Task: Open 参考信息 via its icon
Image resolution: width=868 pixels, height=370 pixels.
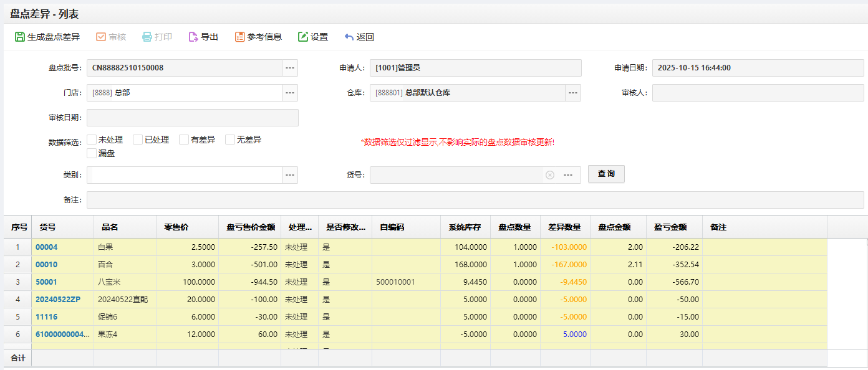Action: click(240, 37)
